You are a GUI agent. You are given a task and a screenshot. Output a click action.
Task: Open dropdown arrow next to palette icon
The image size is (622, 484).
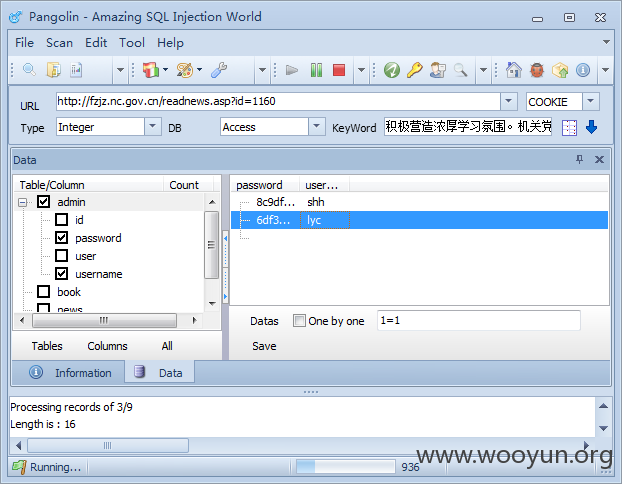[200, 70]
